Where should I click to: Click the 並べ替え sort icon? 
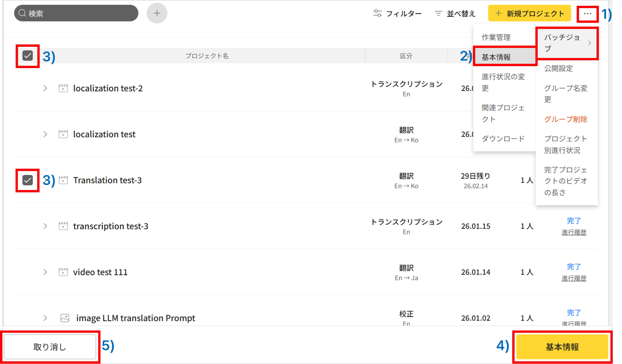(438, 13)
